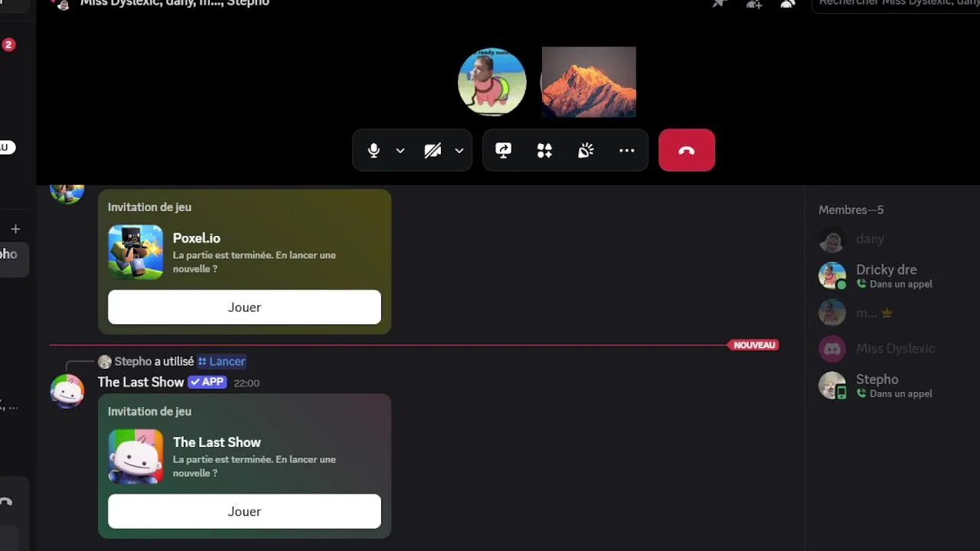The height and width of the screenshot is (551, 980).
Task: Click the APP verified badge
Action: click(207, 382)
